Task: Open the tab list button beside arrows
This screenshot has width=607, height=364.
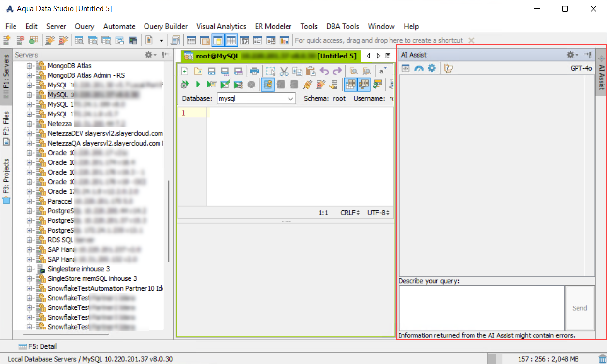Action: 388,56
